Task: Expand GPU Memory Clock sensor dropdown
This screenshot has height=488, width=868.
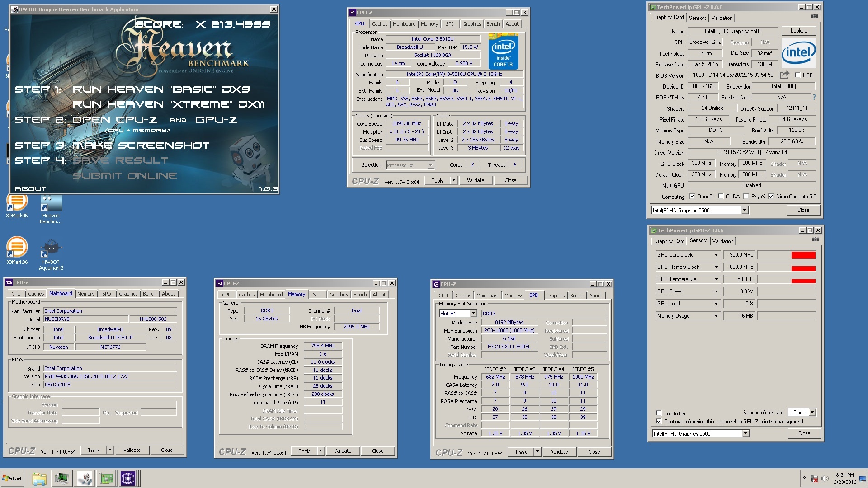Action: [716, 267]
